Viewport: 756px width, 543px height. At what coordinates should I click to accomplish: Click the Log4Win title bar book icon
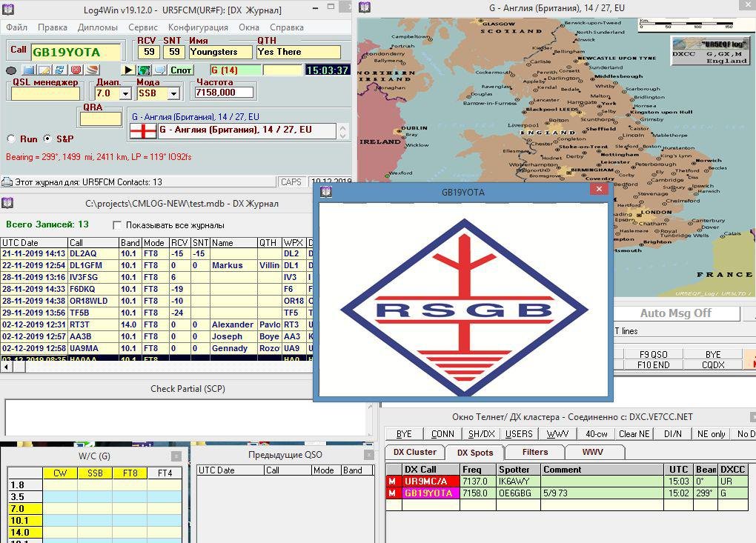(7, 9)
